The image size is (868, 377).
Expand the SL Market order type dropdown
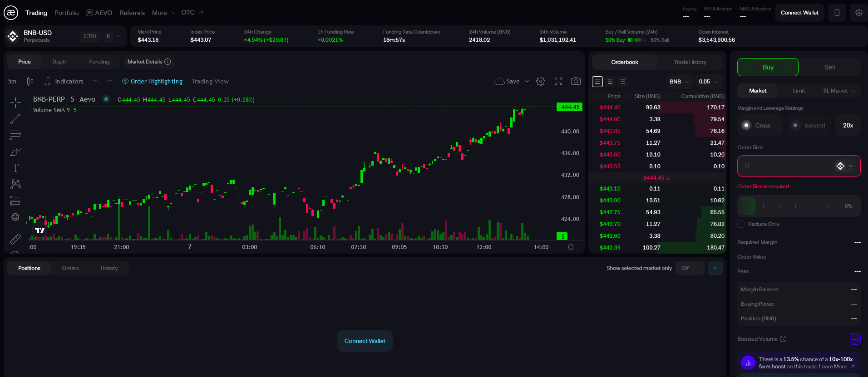coord(839,91)
